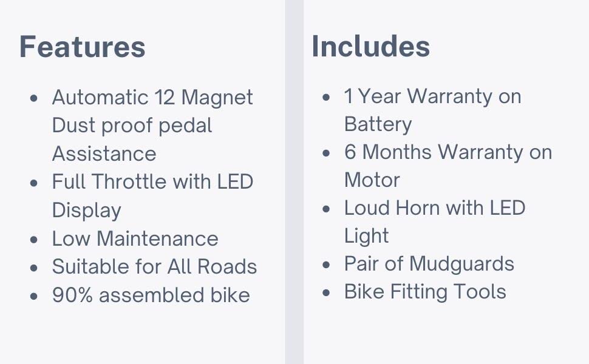Click the Suitable for All Roads item
Viewport: 589px width, 364px height.
pyautogui.click(x=154, y=266)
